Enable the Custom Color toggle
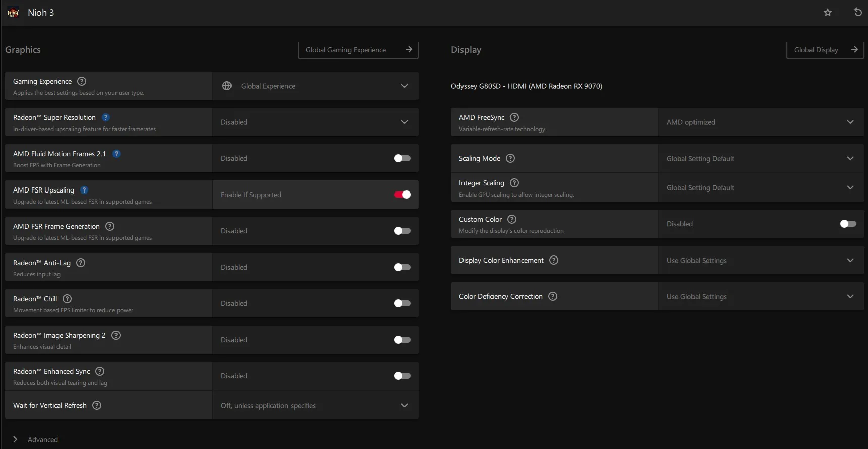This screenshot has width=868, height=449. 848,224
